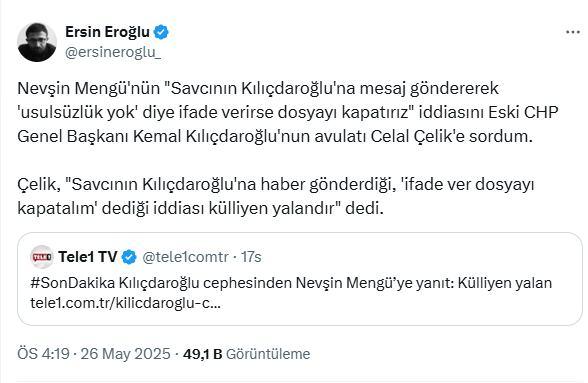Open the Ersin Eroğlu display name link

tap(107, 32)
